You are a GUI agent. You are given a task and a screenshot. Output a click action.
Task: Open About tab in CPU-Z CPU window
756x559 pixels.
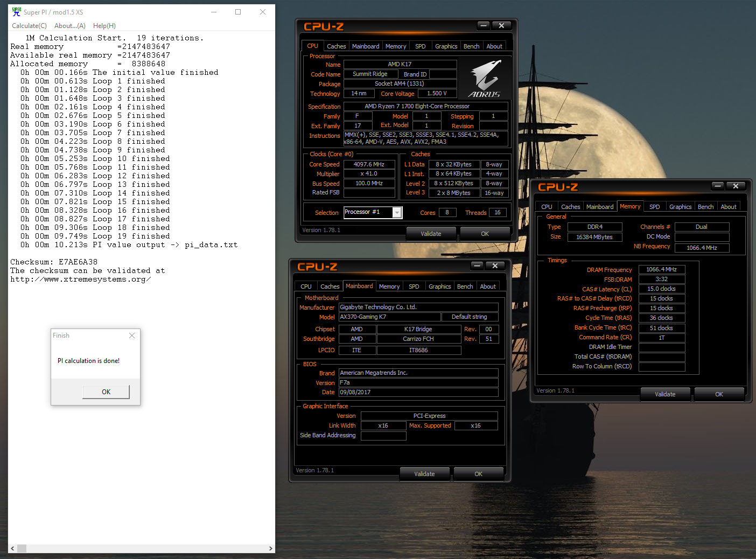point(494,46)
